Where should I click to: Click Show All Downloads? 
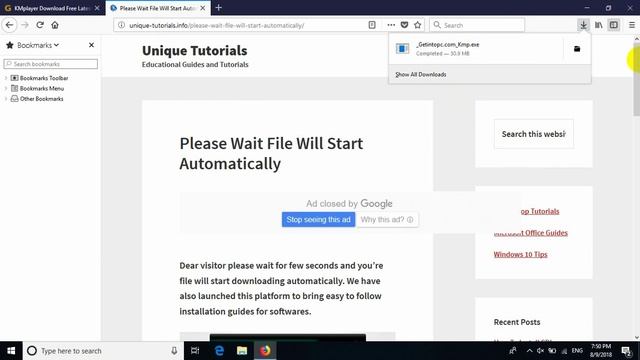point(420,74)
